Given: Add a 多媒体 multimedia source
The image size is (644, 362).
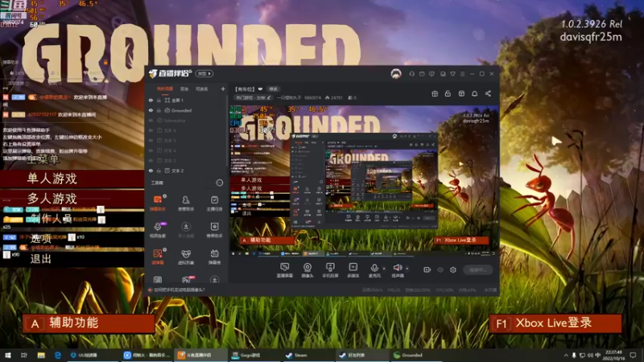Looking at the screenshot, I should click(353, 270).
